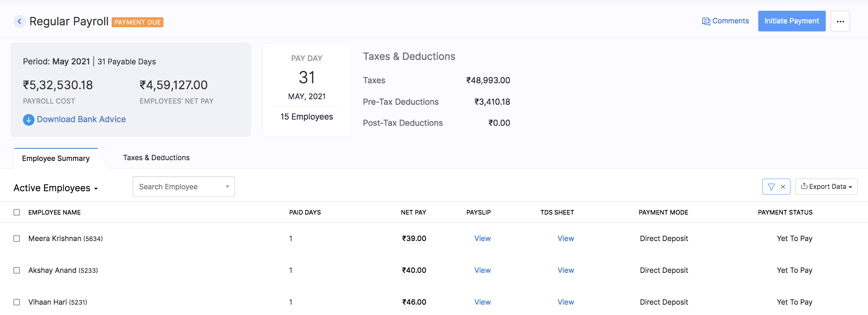
Task: Open the Comments panel
Action: pyautogui.click(x=725, y=21)
